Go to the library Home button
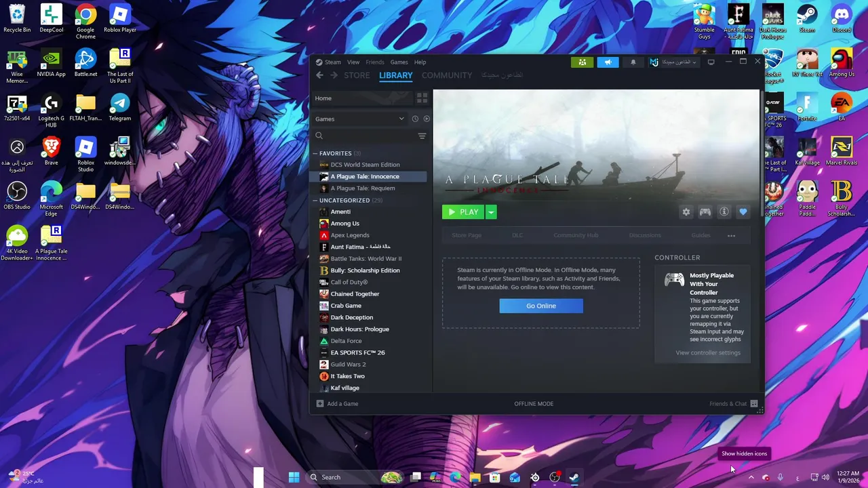Screen dimensions: 868x488 pyautogui.click(x=363, y=98)
